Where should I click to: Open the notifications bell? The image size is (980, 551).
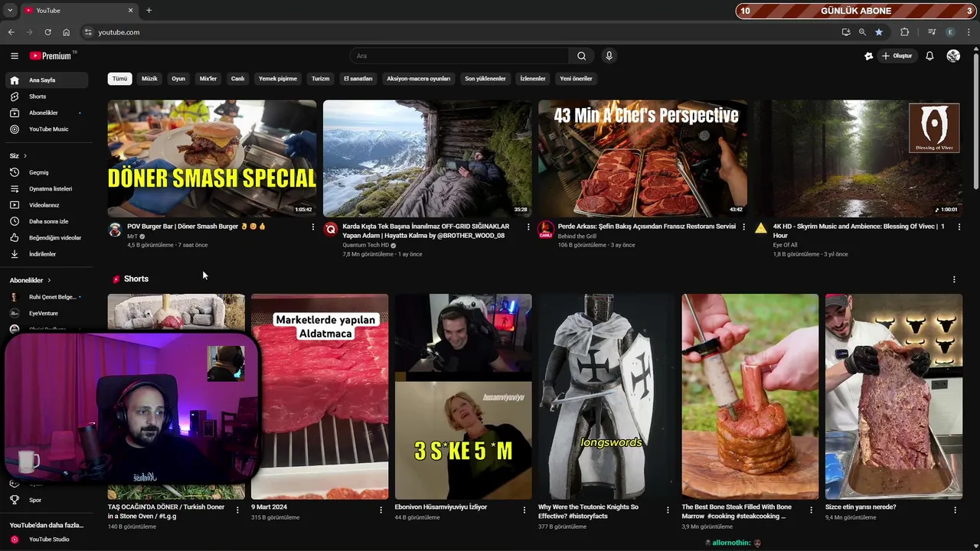929,56
